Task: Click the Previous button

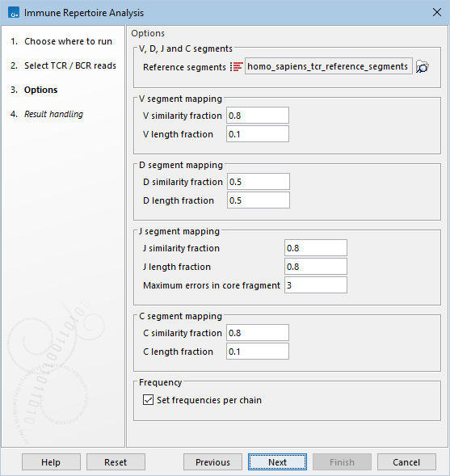Action: [212, 462]
